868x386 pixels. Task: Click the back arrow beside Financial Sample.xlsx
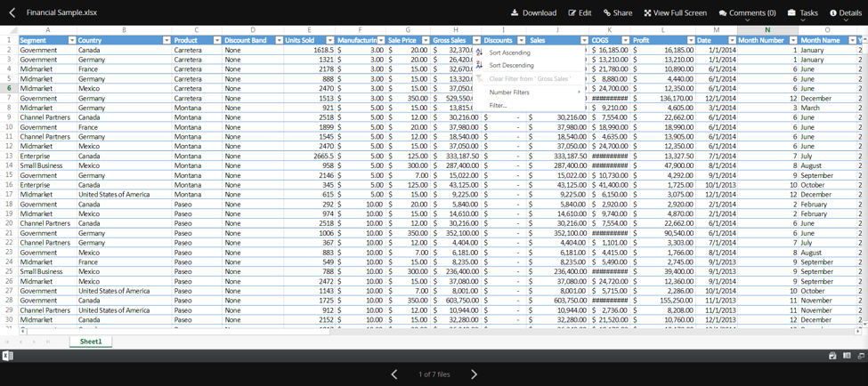12,13
